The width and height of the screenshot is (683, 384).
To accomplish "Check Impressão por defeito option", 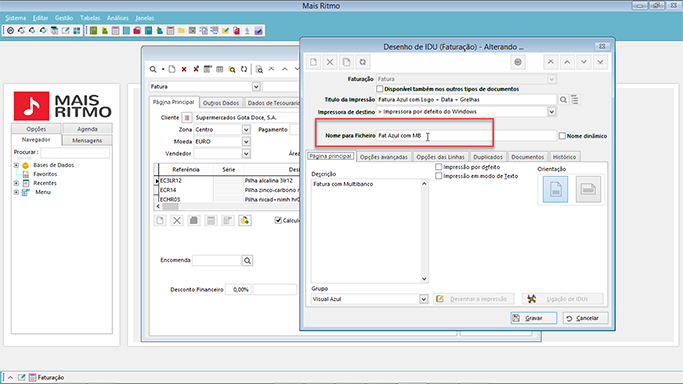I will pos(439,167).
